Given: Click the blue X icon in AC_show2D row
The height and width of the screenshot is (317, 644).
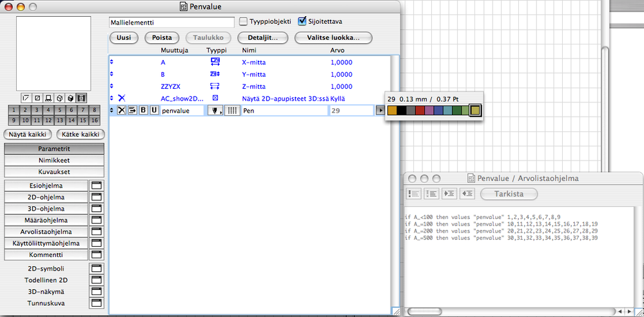Looking at the screenshot, I should [x=122, y=98].
